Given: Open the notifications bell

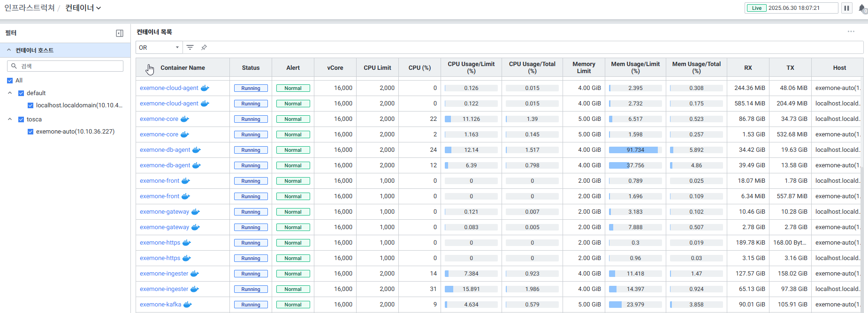Looking at the screenshot, I should pos(862,8).
